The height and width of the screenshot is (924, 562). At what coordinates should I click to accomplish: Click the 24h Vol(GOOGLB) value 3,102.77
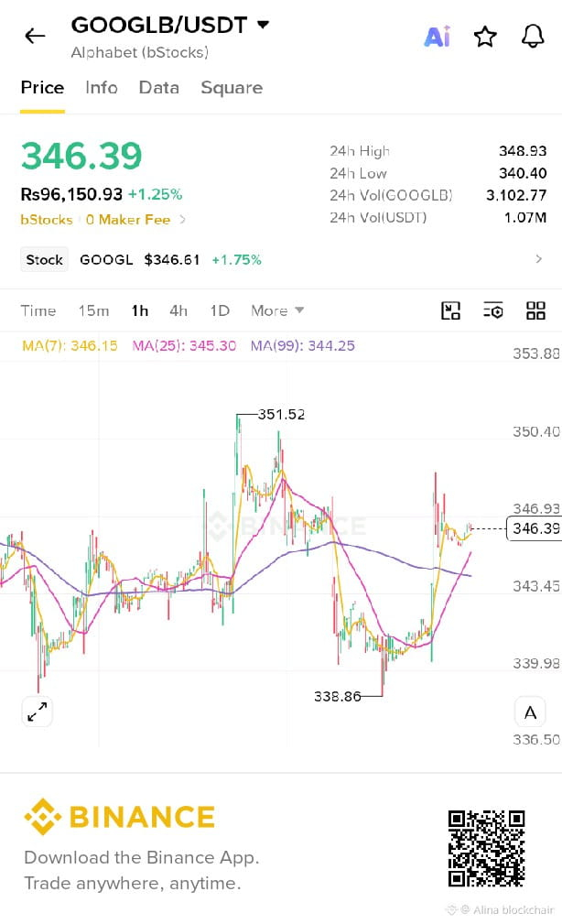[516, 195]
